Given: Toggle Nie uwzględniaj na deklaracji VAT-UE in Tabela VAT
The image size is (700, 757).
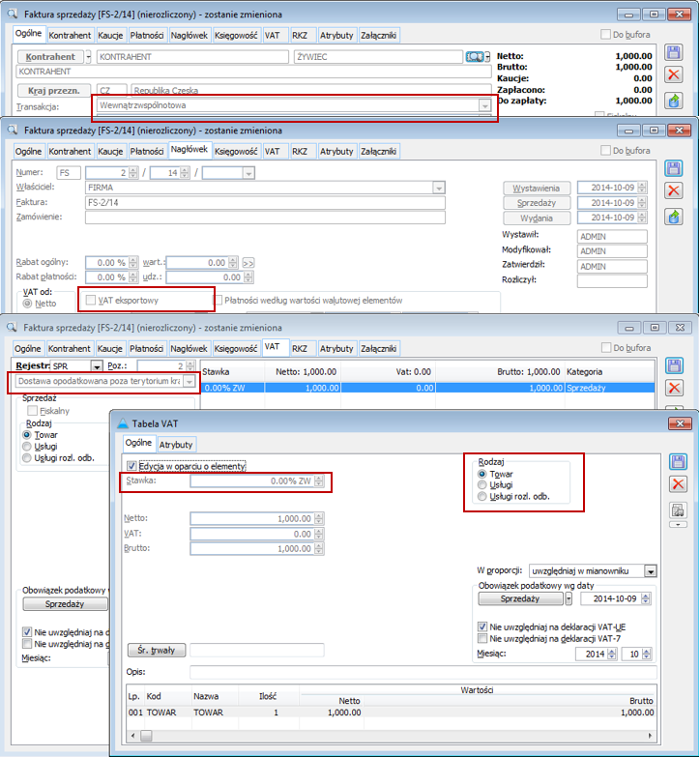Looking at the screenshot, I should tap(481, 626).
